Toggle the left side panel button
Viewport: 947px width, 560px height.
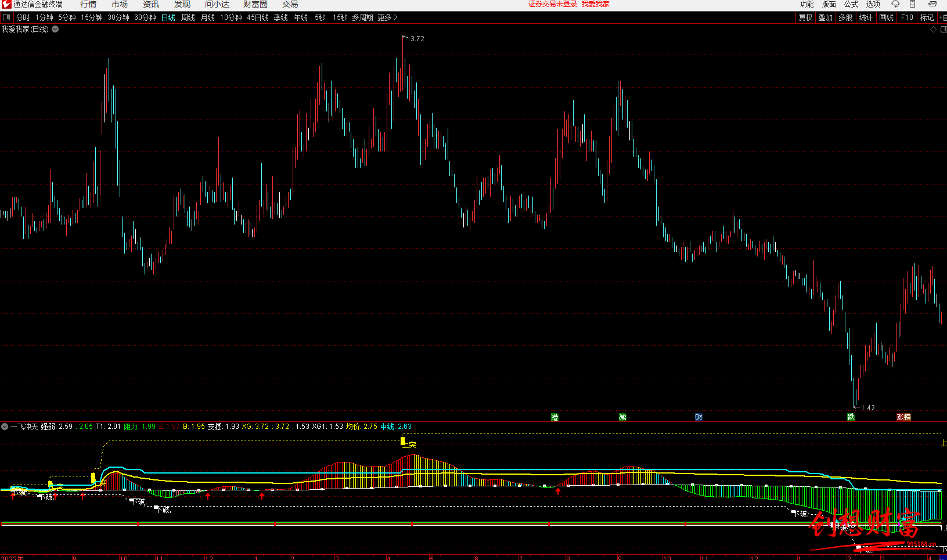click(x=6, y=17)
